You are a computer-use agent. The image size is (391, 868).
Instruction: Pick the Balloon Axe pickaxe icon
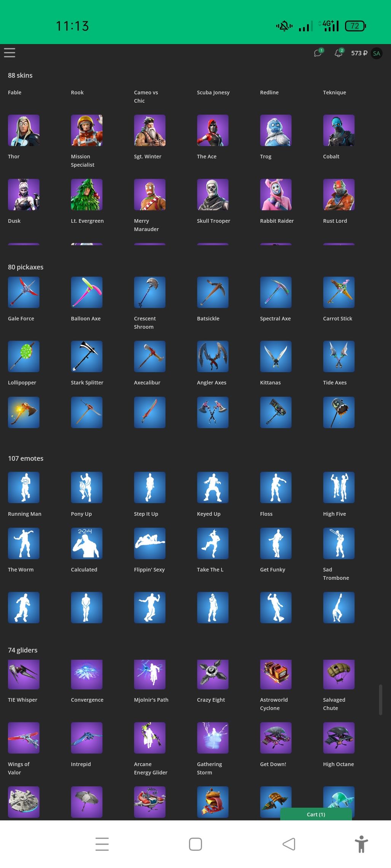click(87, 292)
